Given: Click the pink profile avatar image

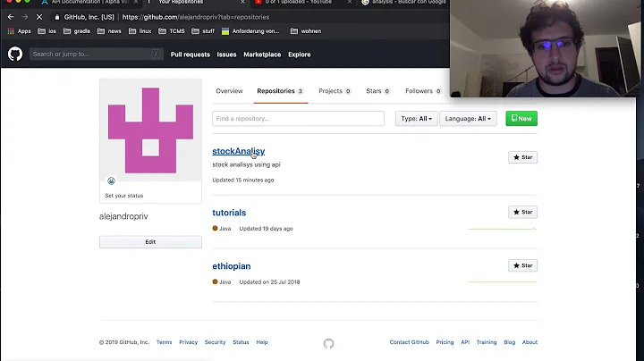Looking at the screenshot, I should 150,130.
